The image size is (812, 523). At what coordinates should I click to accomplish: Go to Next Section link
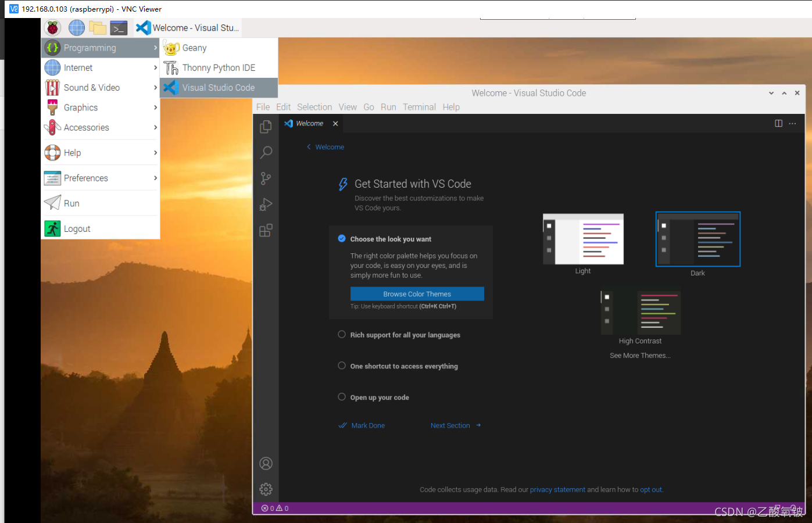point(456,425)
